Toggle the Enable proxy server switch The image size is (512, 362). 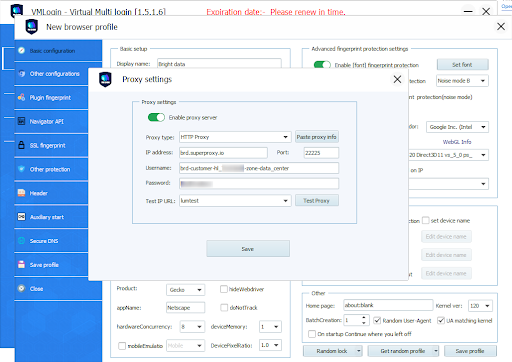pos(156,117)
